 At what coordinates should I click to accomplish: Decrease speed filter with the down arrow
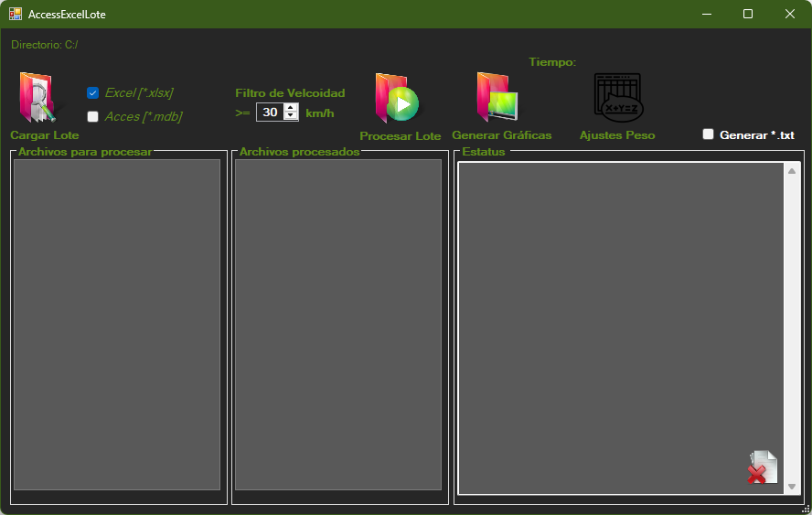pos(291,116)
